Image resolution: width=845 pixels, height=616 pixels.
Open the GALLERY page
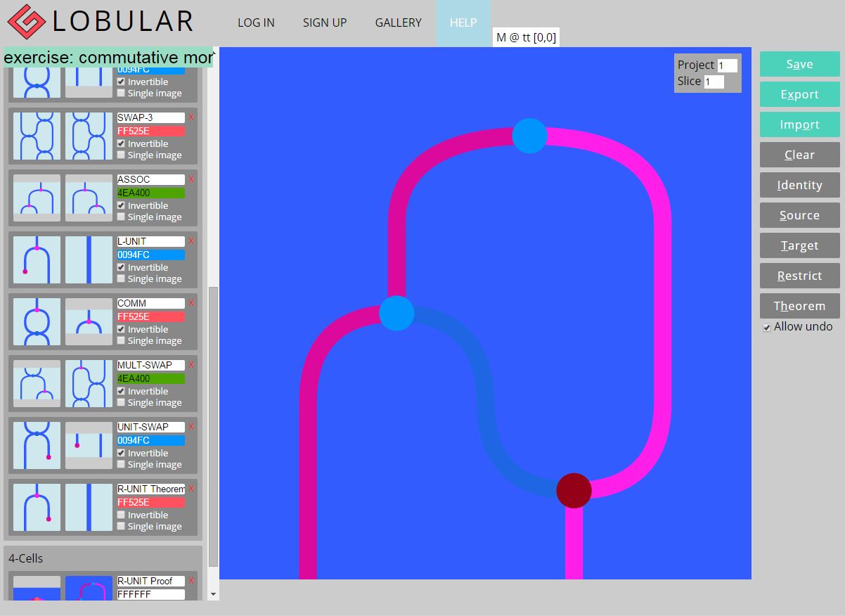(398, 23)
